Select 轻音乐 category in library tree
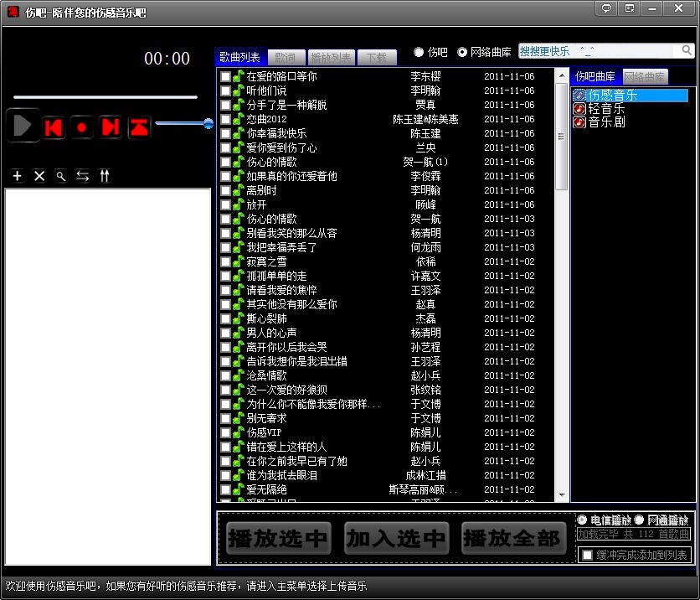 coord(606,109)
